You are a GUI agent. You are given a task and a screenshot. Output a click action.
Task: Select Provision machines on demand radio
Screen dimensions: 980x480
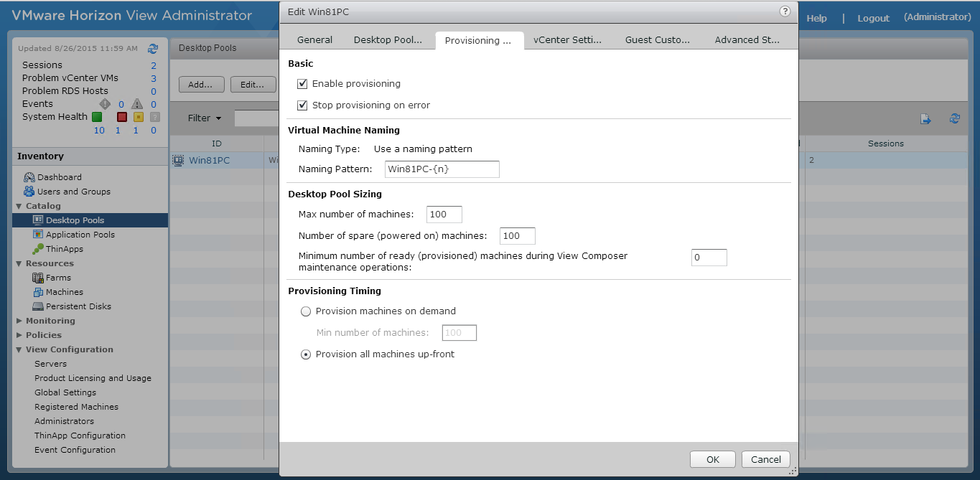point(306,311)
